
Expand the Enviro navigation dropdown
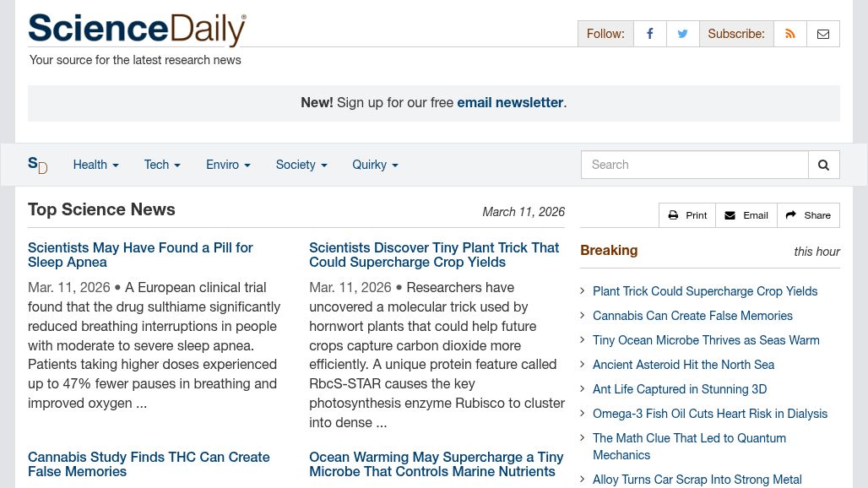[228, 165]
